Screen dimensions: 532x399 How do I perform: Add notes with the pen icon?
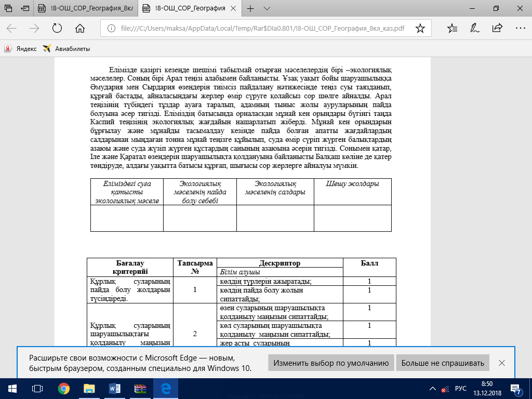[475, 28]
